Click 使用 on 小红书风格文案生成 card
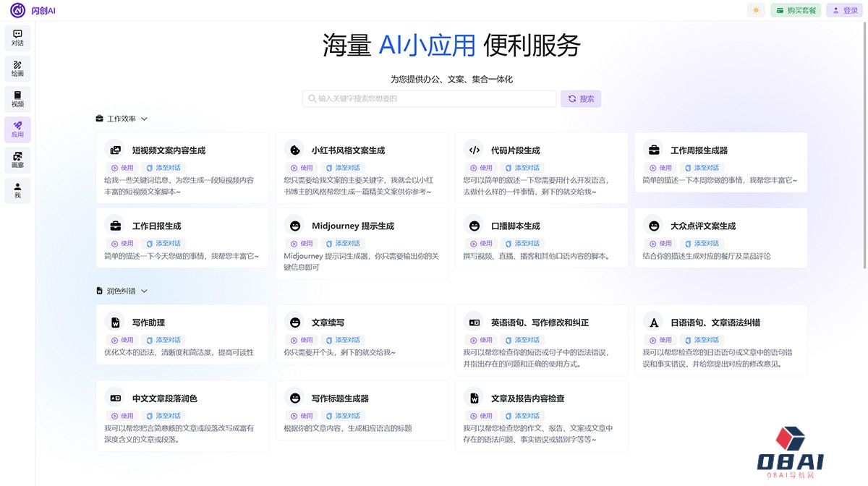 tap(301, 168)
